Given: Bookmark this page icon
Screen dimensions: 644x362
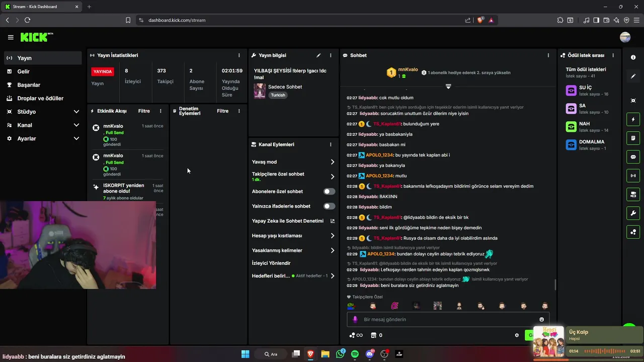Looking at the screenshot, I should coord(128,20).
